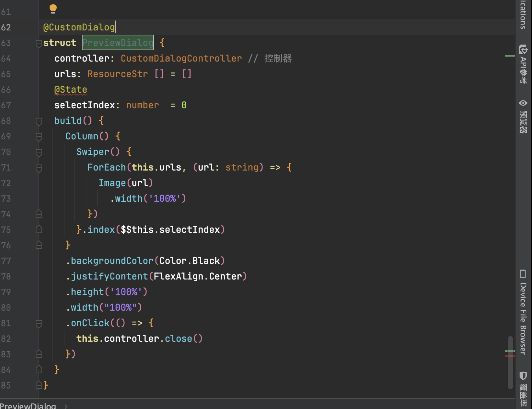Click fold end marker on final closing brace line

click(39, 385)
